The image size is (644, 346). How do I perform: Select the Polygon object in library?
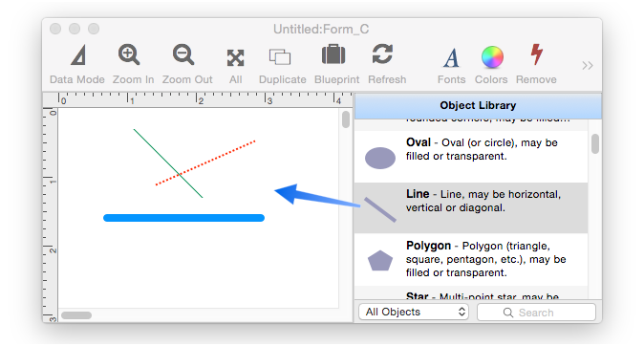pyautogui.click(x=471, y=259)
